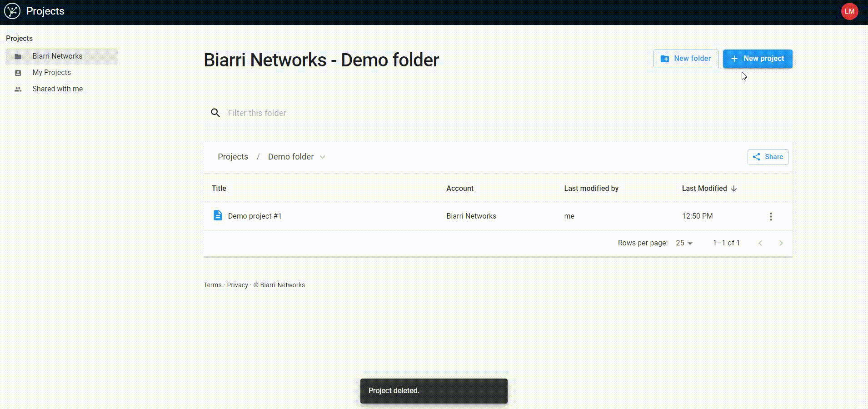Click the 'me' last modified cell
Viewport: 868px width, 409px height.
[x=569, y=216]
